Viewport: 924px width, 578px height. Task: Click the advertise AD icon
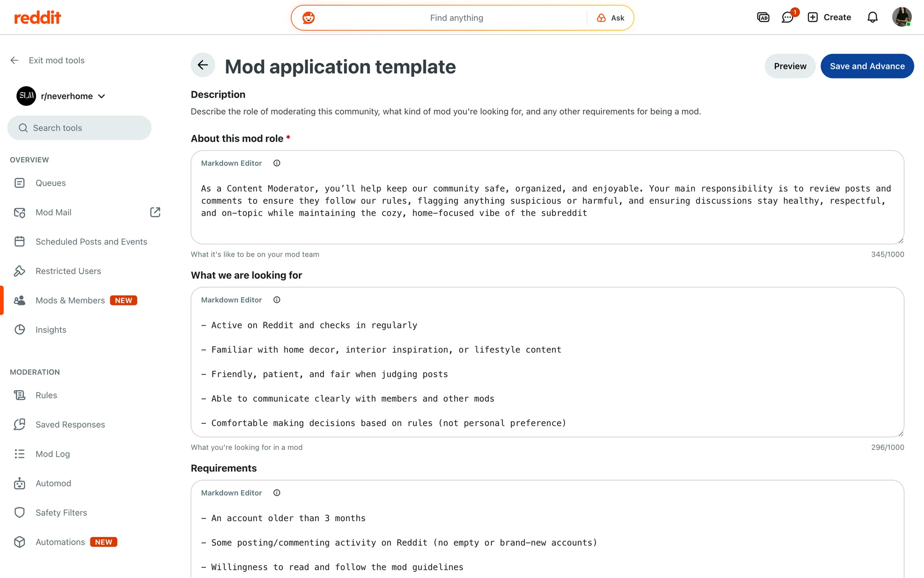tap(763, 17)
